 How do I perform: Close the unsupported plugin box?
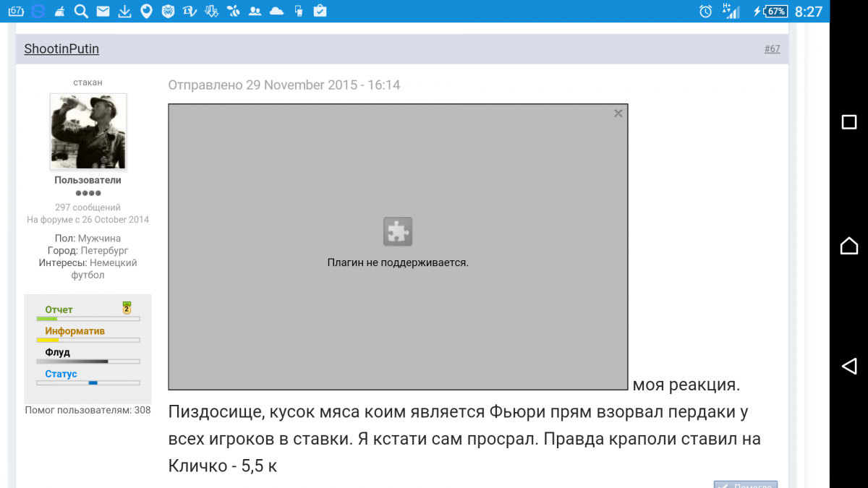click(618, 114)
